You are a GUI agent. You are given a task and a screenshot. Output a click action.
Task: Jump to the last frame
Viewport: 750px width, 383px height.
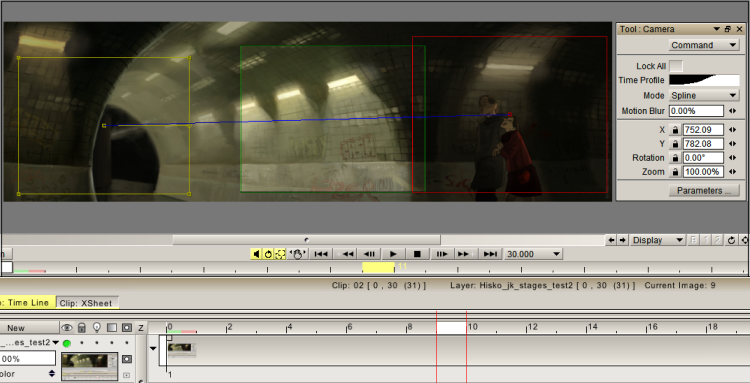pos(490,254)
